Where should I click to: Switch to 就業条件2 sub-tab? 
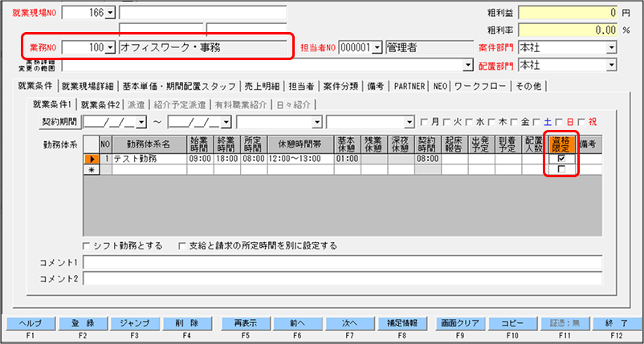pos(100,104)
